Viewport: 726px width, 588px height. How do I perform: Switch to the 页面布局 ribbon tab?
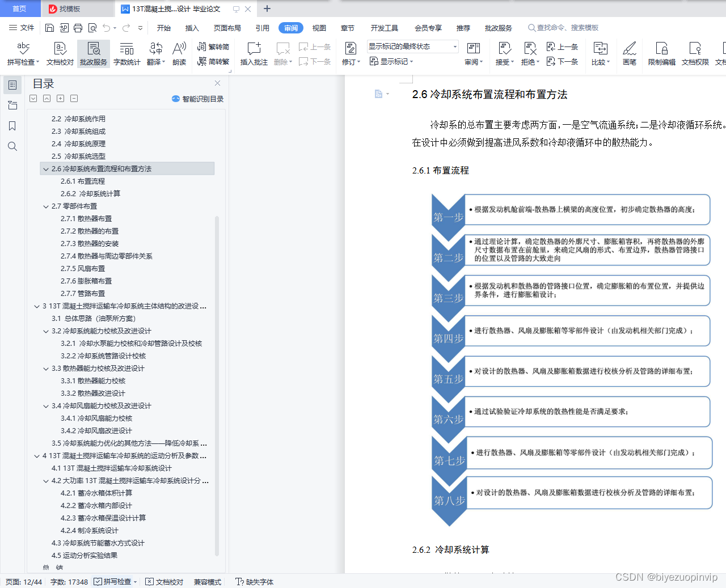click(227, 28)
